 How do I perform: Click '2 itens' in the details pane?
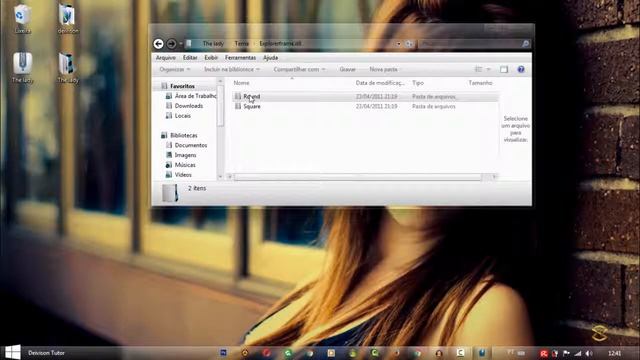tap(197, 189)
